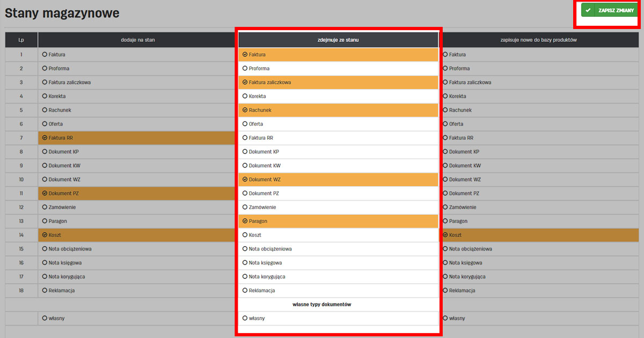Enable Oferta in the dodaje na stan column
The height and width of the screenshot is (338, 644).
click(45, 124)
